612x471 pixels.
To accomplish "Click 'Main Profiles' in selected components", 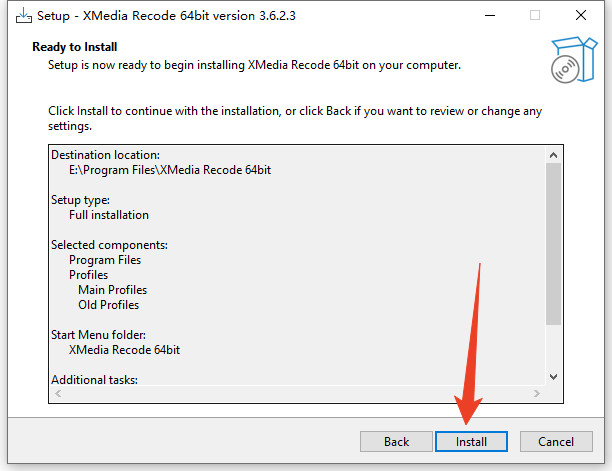I will 112,290.
